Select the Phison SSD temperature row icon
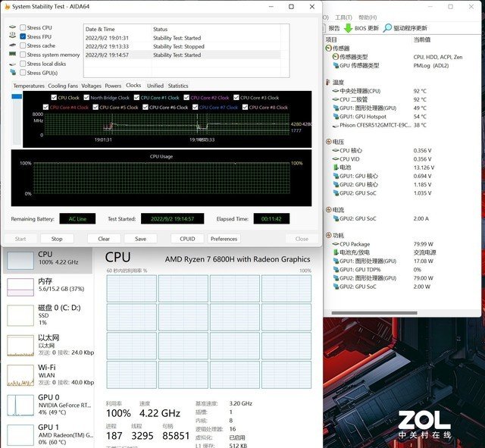The width and height of the screenshot is (485, 448). pyautogui.click(x=335, y=126)
